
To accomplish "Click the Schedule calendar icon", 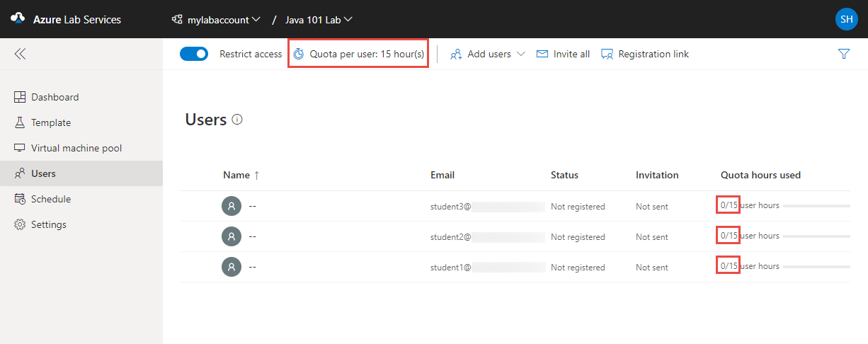I will coord(20,199).
